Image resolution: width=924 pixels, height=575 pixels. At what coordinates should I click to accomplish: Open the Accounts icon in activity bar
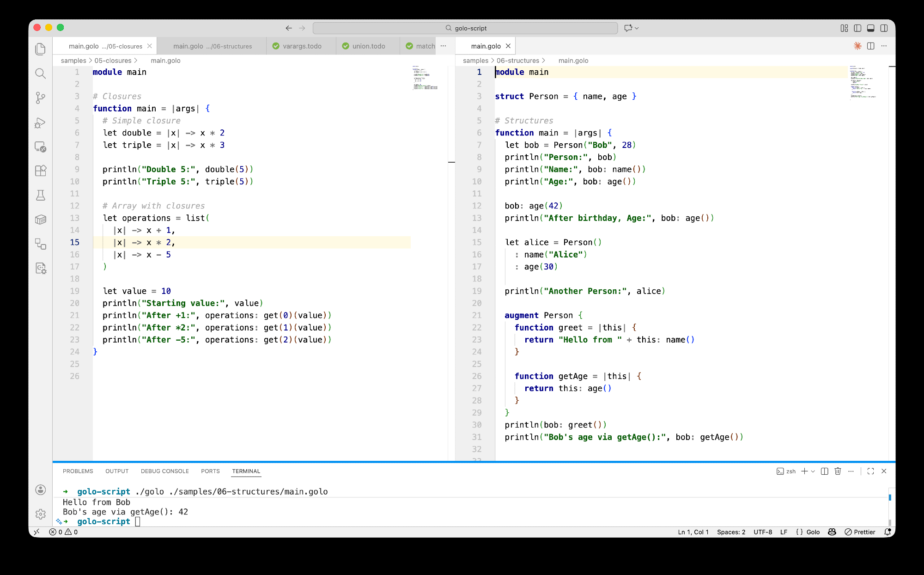coord(41,489)
